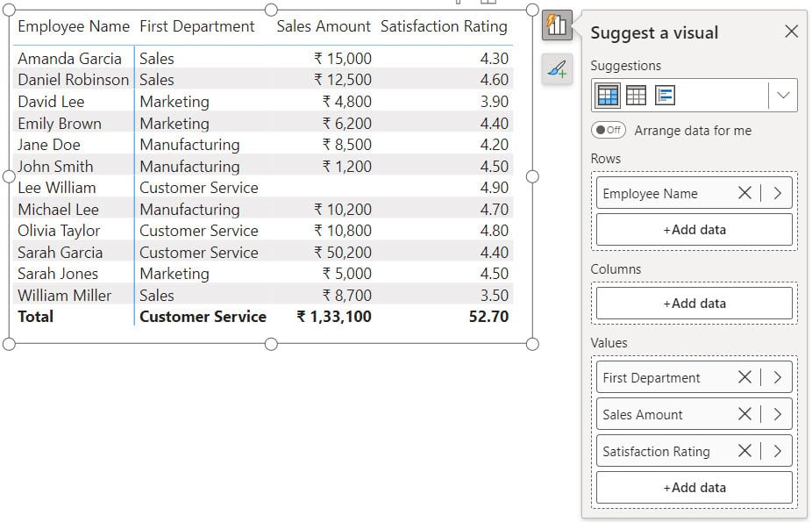Select the Sales Amount field pill in Values
Screen dimensions: 812x522
coord(694,414)
